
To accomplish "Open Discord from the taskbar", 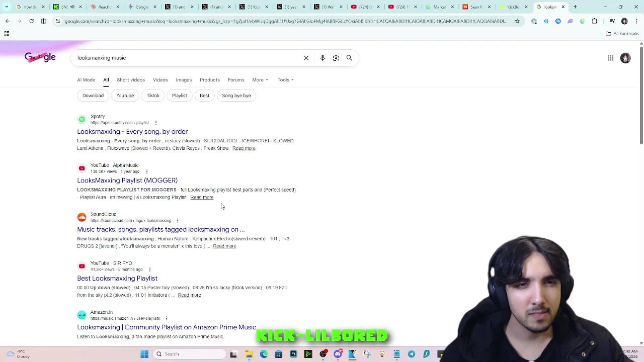I will [x=338, y=354].
